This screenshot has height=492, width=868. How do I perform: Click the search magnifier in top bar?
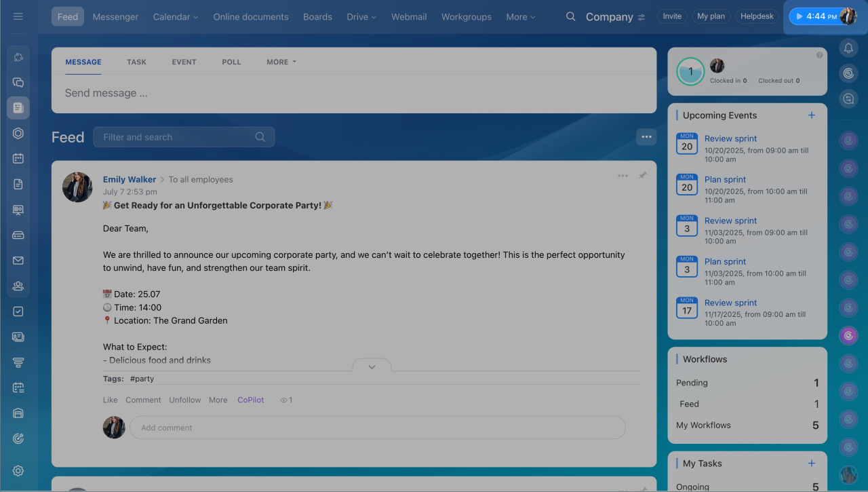[x=571, y=16]
